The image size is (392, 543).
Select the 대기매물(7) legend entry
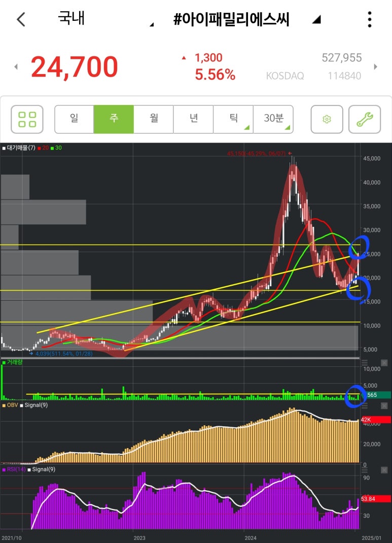(19, 148)
